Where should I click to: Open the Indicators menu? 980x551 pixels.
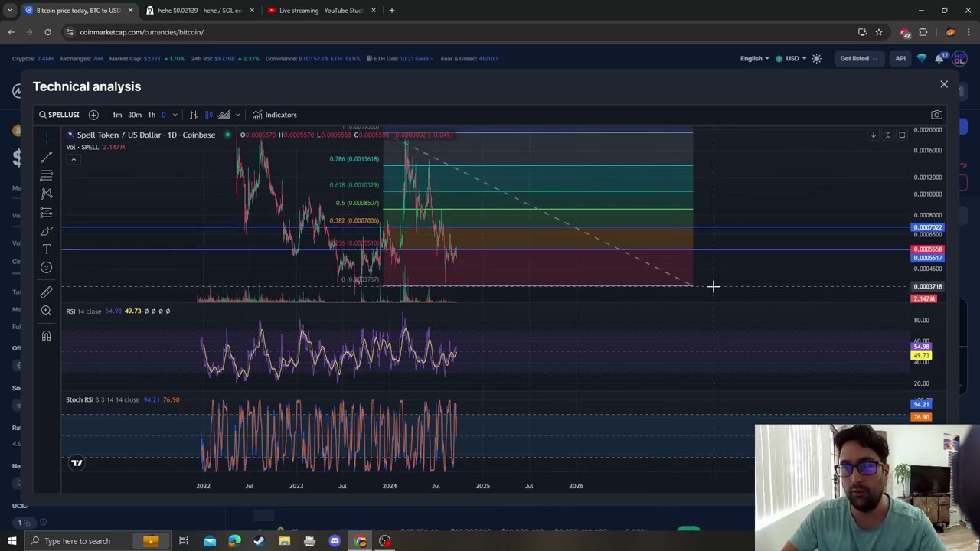click(275, 115)
